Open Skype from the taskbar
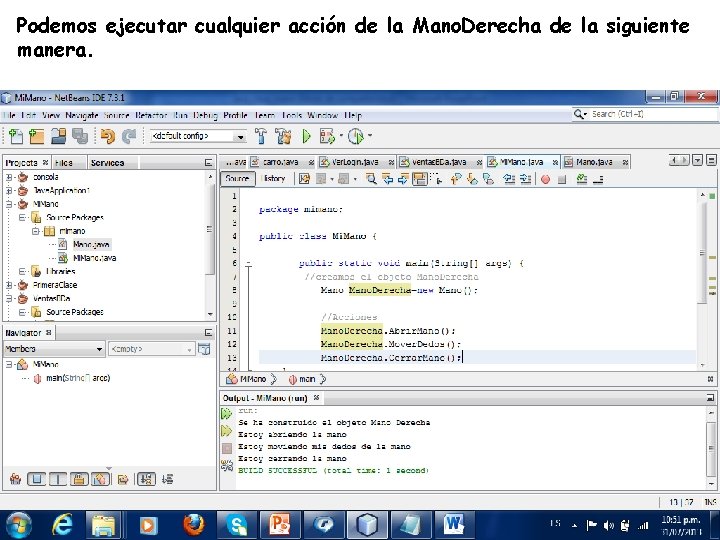 236,524
